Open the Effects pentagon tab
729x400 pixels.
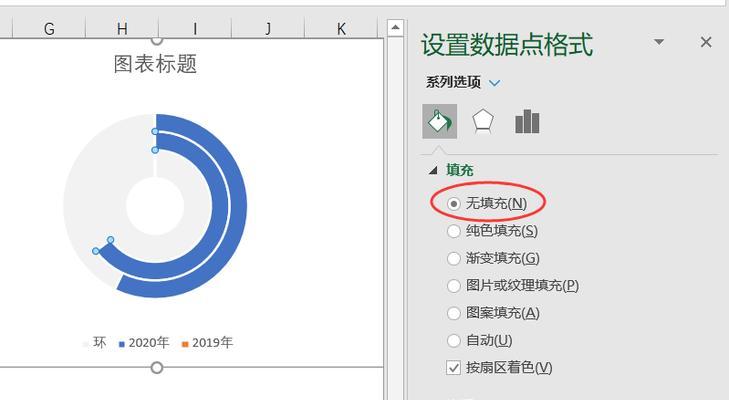(483, 121)
